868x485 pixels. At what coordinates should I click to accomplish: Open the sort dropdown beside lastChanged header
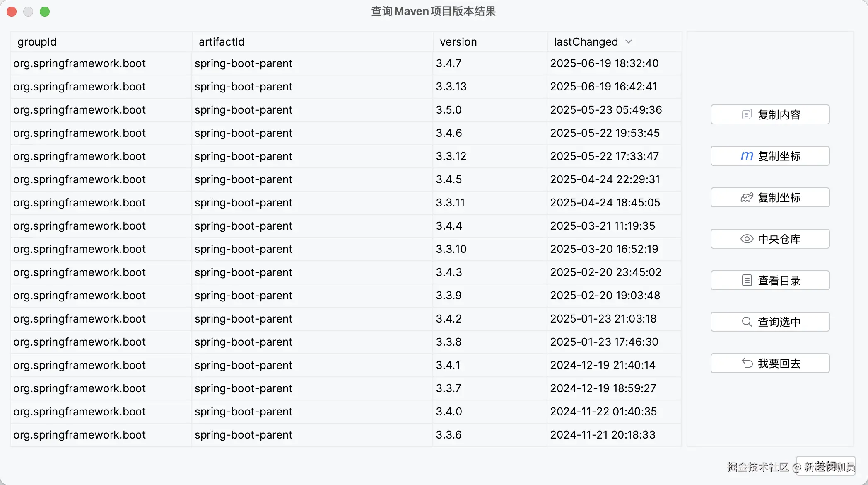(629, 41)
